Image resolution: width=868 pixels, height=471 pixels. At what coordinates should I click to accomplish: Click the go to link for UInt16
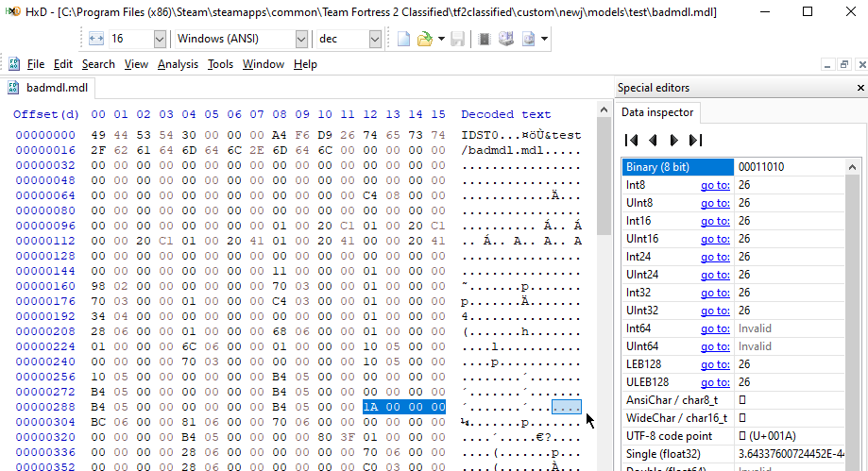(715, 239)
